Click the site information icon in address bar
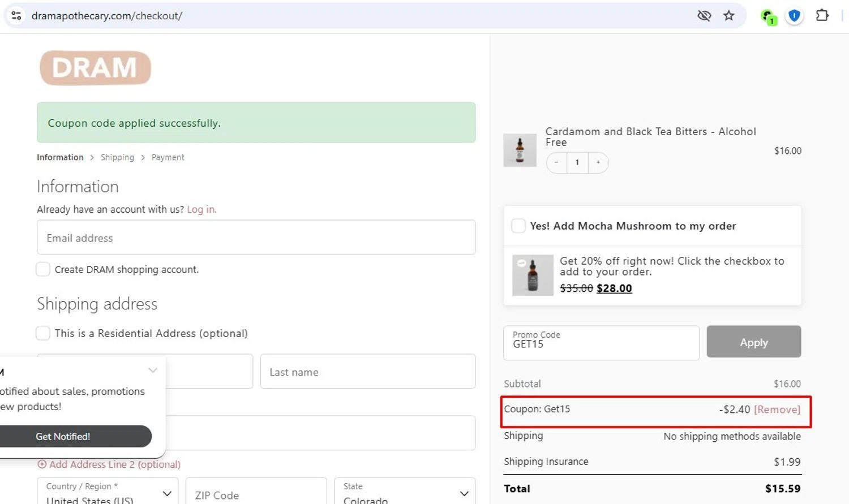This screenshot has width=849, height=504. 16,16
